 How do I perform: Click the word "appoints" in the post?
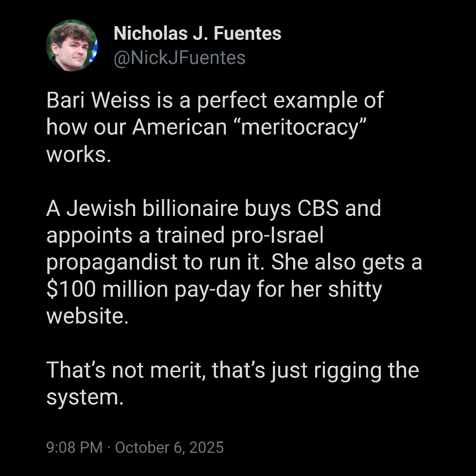(x=89, y=235)
